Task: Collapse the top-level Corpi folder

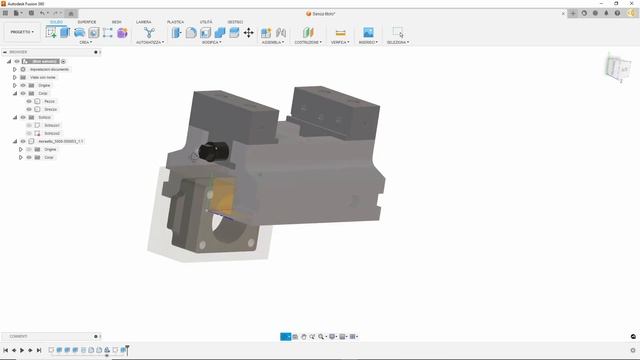Action: click(x=15, y=93)
